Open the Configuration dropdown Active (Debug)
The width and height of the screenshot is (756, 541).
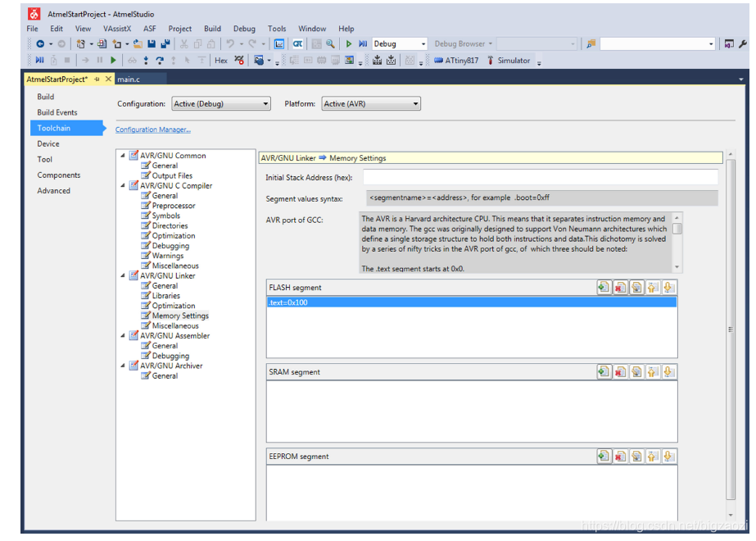pyautogui.click(x=221, y=104)
